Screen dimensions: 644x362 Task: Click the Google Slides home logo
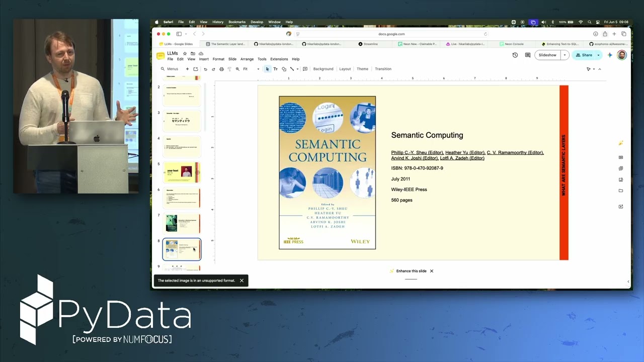point(160,56)
